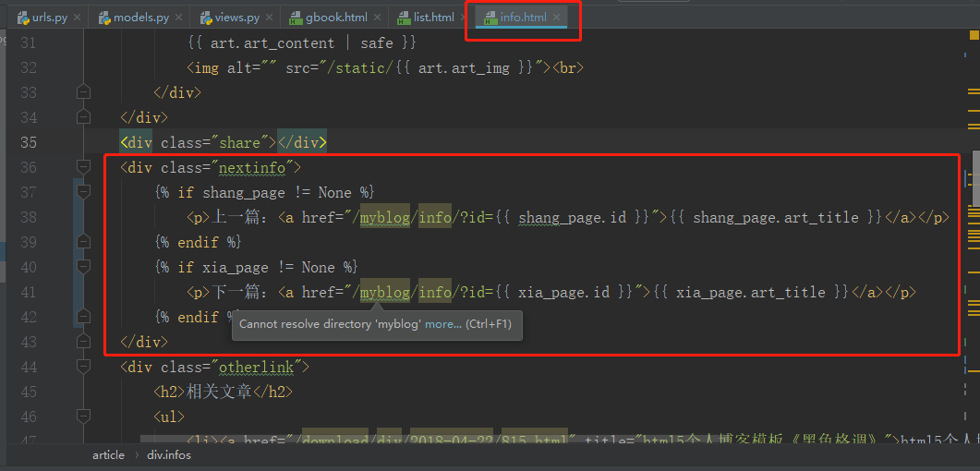980x471 pixels.
Task: Fold the ul element at line 46
Action: click(83, 417)
